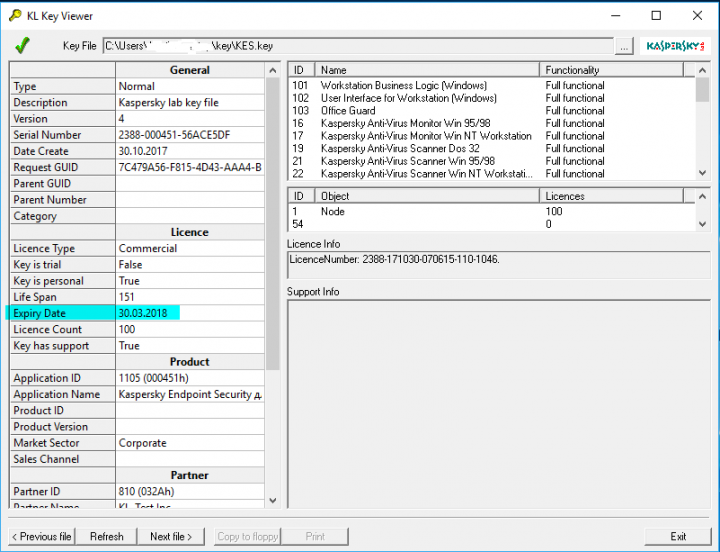The image size is (720, 552).
Task: Click the Refresh button
Action: click(107, 536)
